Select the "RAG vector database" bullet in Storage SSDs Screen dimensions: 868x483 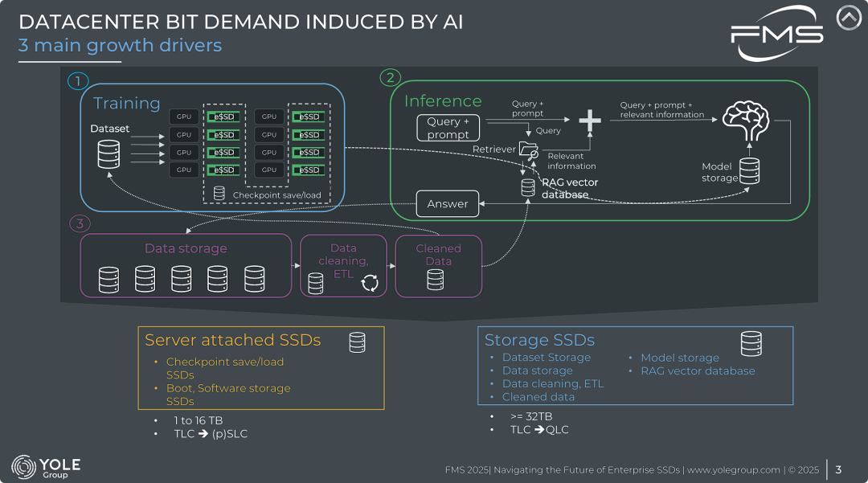point(698,371)
